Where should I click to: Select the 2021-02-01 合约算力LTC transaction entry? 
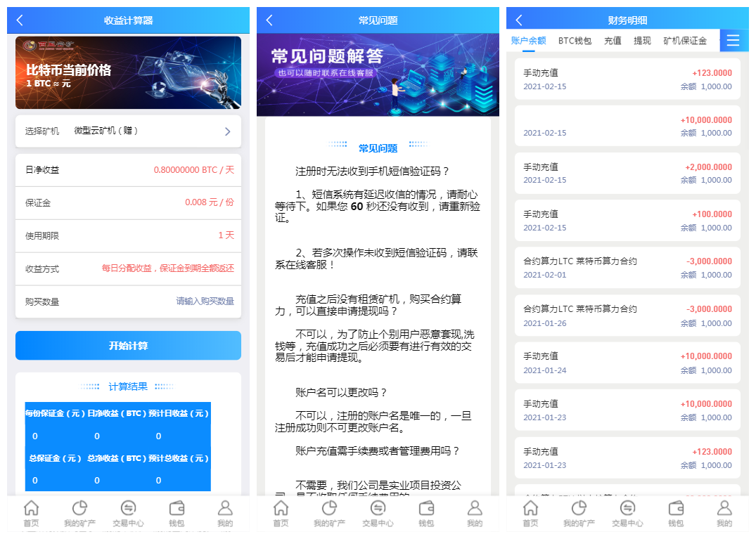(627, 268)
